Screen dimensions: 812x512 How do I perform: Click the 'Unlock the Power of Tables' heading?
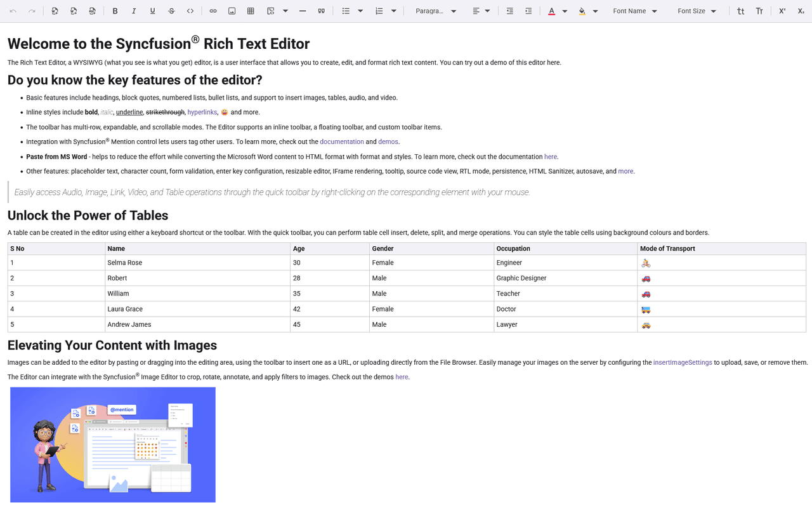[x=88, y=215]
